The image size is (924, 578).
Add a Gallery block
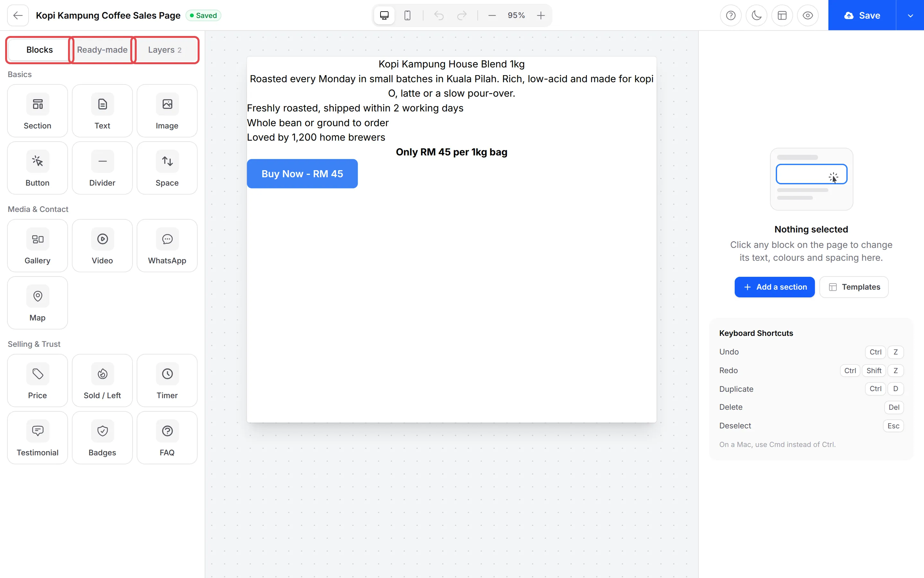[38, 246]
